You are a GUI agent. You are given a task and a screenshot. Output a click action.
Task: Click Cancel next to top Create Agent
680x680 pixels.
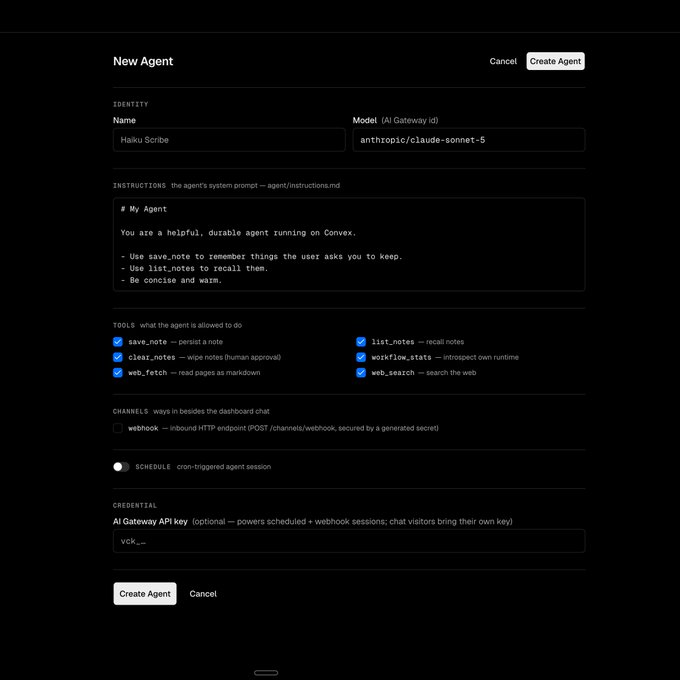tap(503, 61)
